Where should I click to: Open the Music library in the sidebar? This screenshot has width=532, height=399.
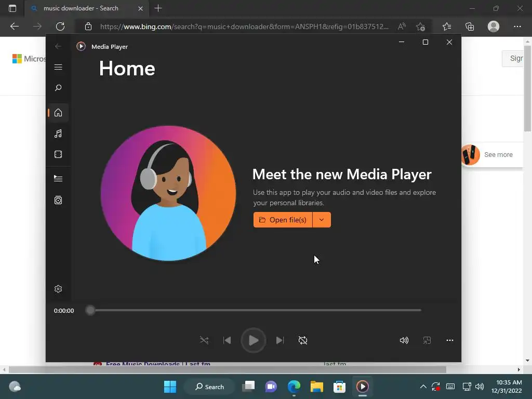pyautogui.click(x=58, y=134)
